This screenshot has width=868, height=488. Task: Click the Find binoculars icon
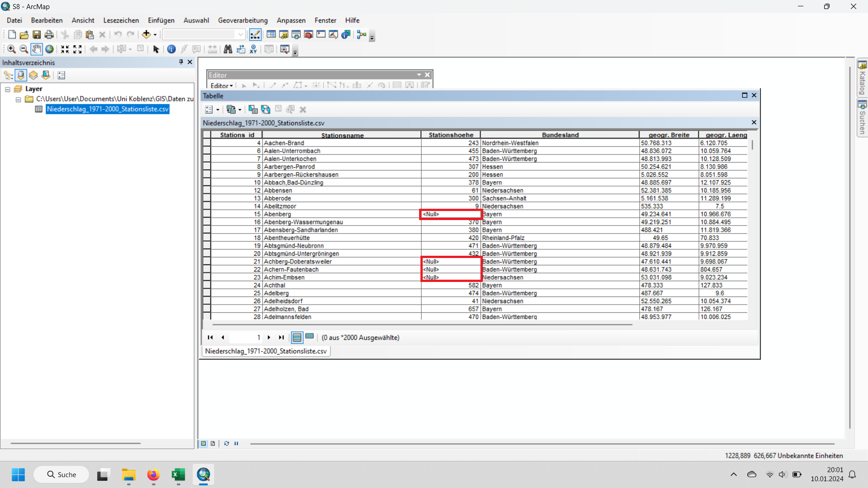(228, 49)
